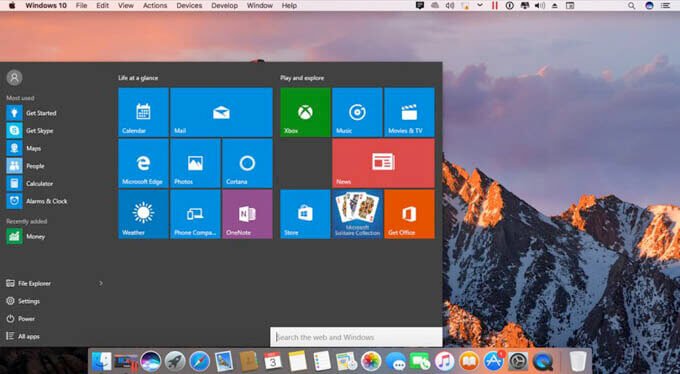Open Spotlight search in menu bar
Viewport: 680px width, 374px height.
pos(631,6)
